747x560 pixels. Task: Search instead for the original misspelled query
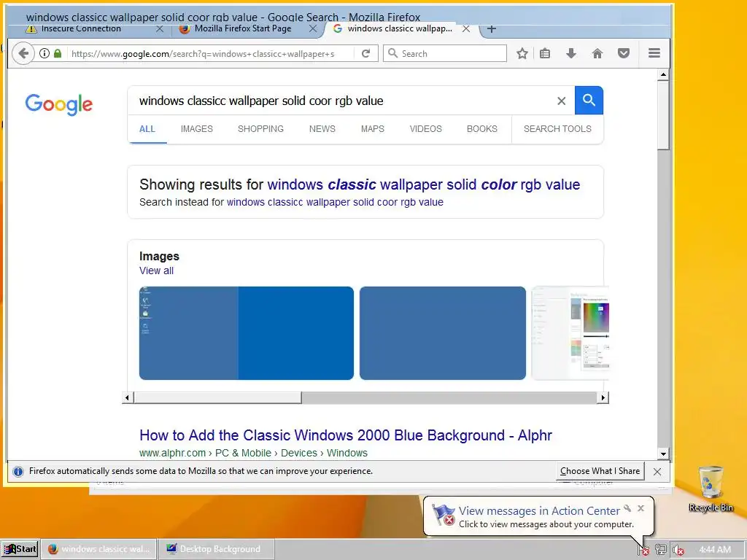(335, 202)
